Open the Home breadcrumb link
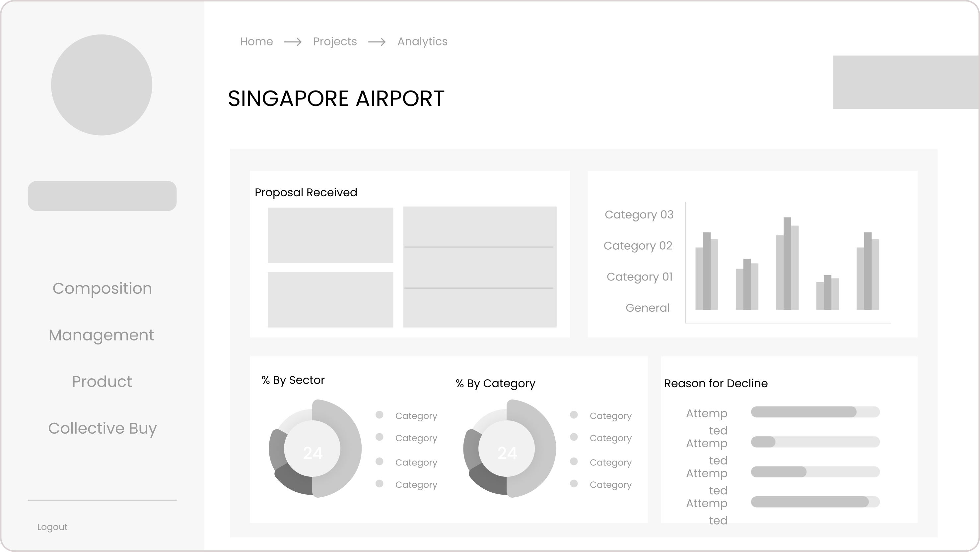The image size is (980, 552). coord(256,41)
